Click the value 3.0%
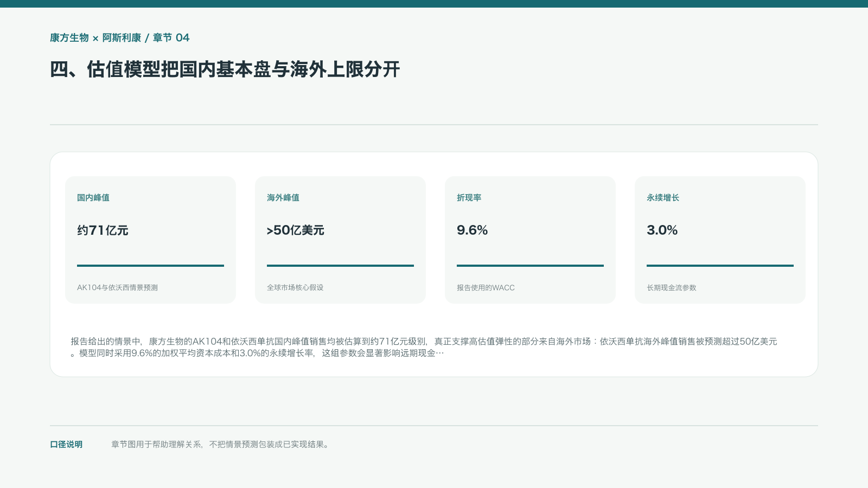868x488 pixels. (662, 230)
